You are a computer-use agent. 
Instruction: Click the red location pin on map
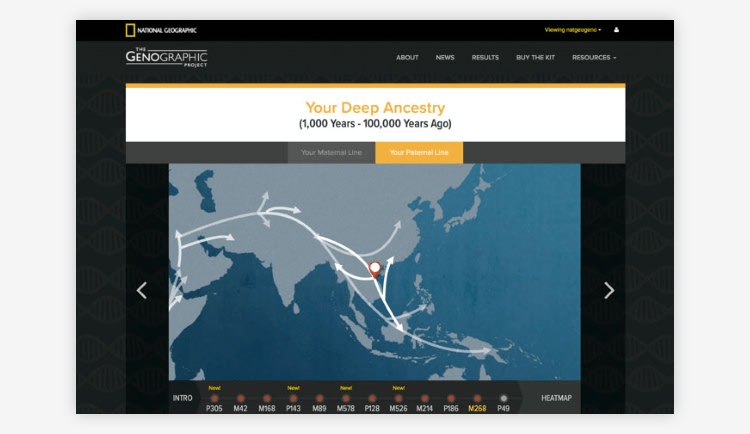tap(375, 269)
